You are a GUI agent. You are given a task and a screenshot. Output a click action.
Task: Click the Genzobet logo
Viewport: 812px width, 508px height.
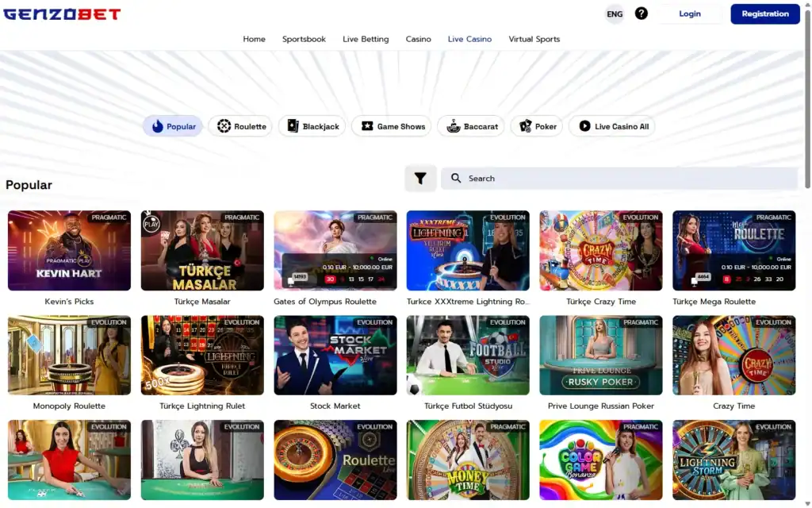pyautogui.click(x=62, y=14)
